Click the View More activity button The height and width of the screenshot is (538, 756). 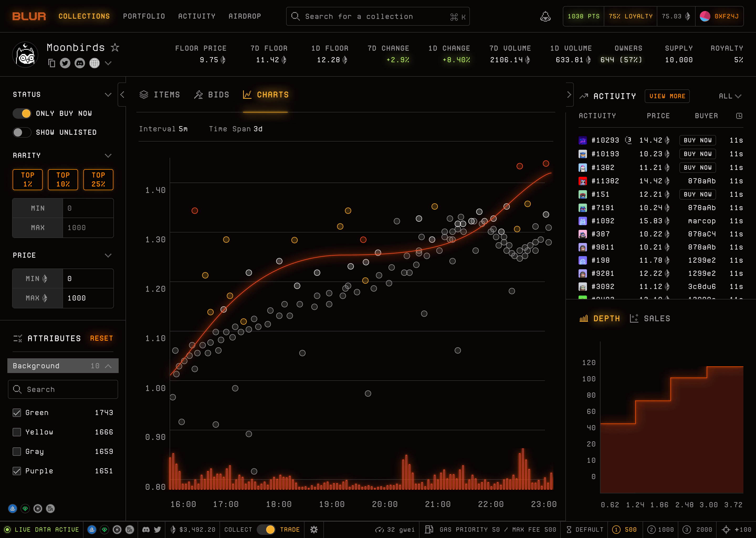pos(667,96)
